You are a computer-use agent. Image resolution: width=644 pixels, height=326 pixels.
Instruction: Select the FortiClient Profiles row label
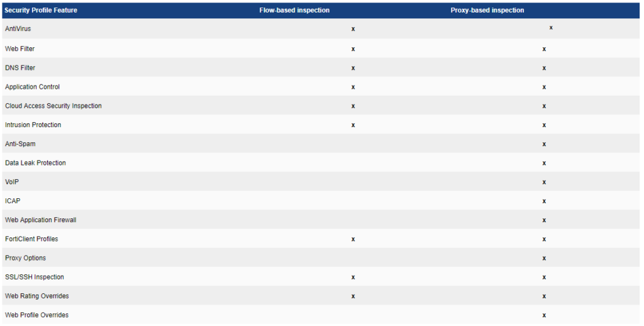[x=31, y=239]
